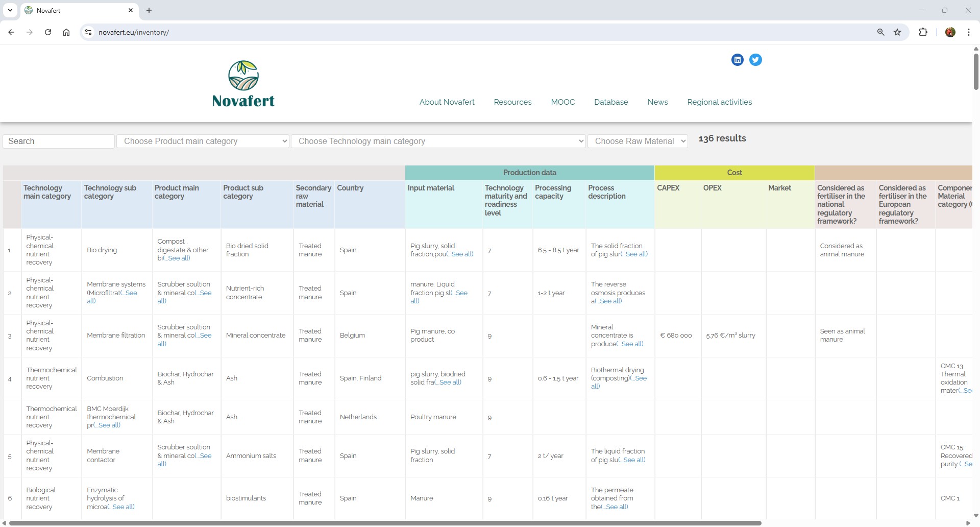Open a new browser tab
Viewport: 980px width, 527px height.
[149, 10]
